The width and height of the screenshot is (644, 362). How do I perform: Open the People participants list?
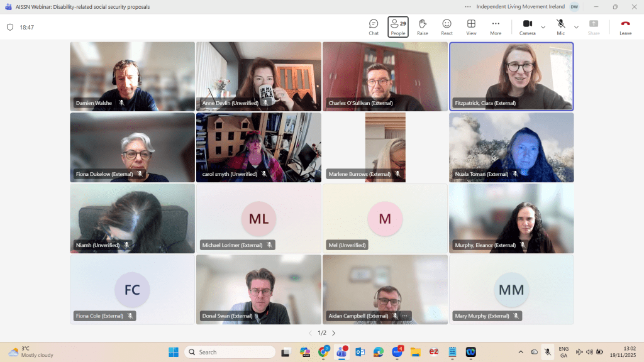point(397,27)
